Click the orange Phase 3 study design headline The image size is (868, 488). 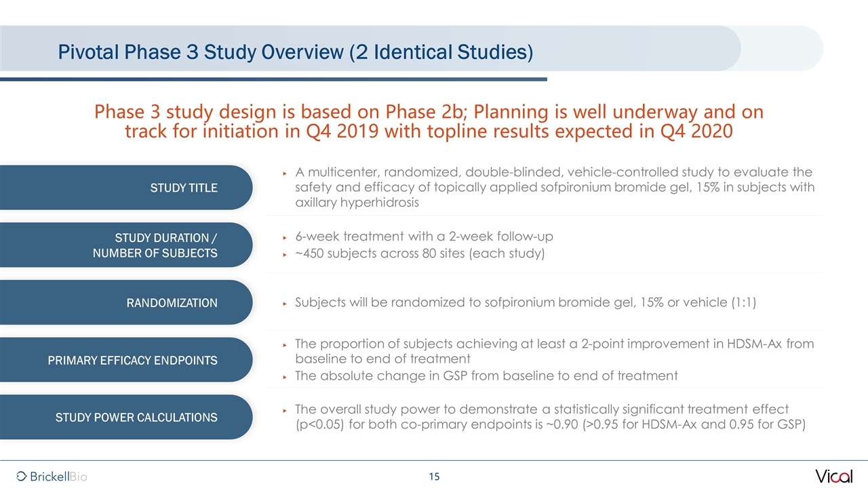[x=429, y=121]
